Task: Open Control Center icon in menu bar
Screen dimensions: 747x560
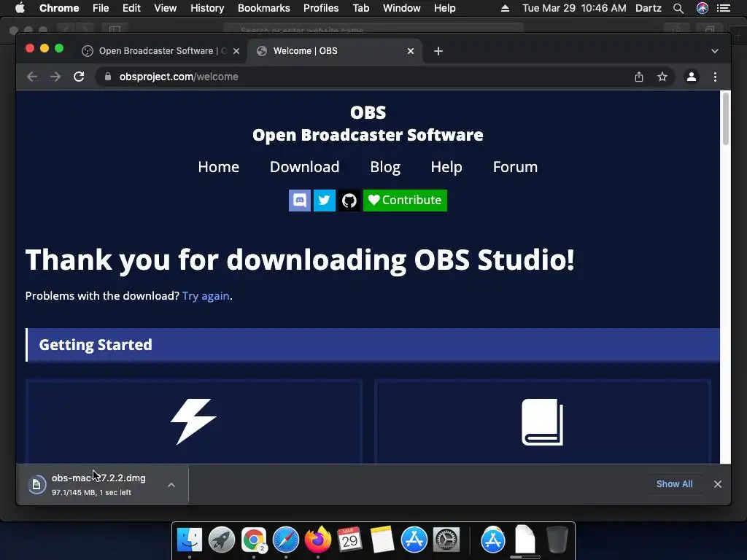Action: 724,8
